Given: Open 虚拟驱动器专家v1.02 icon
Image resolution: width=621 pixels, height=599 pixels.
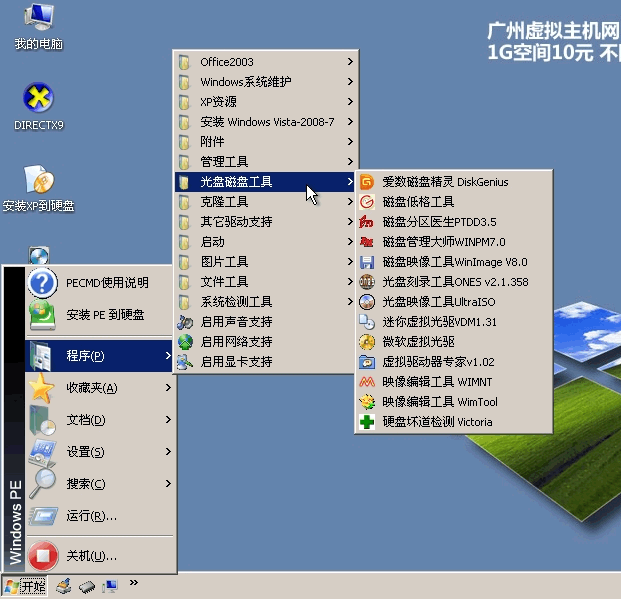Looking at the screenshot, I should click(x=367, y=362).
